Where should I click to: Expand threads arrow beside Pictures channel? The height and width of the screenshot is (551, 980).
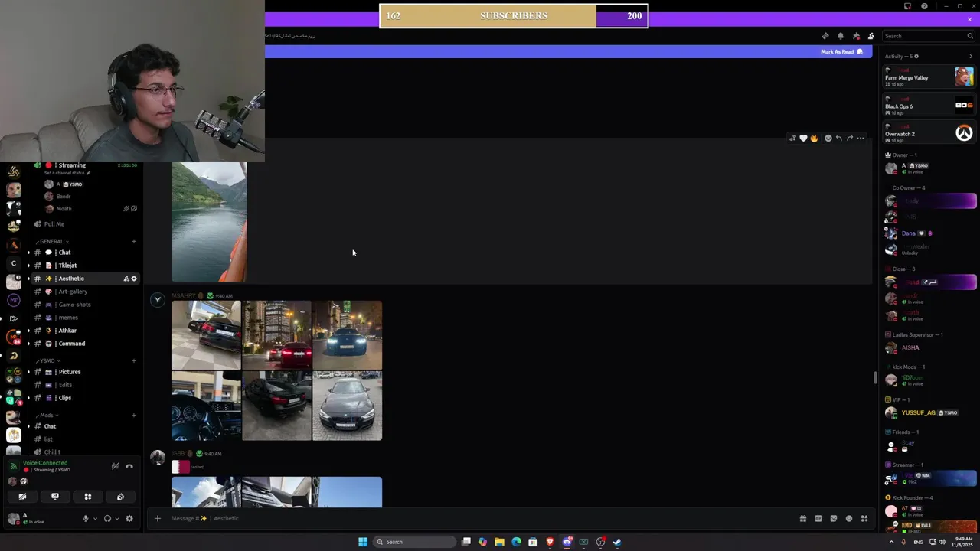[28, 372]
